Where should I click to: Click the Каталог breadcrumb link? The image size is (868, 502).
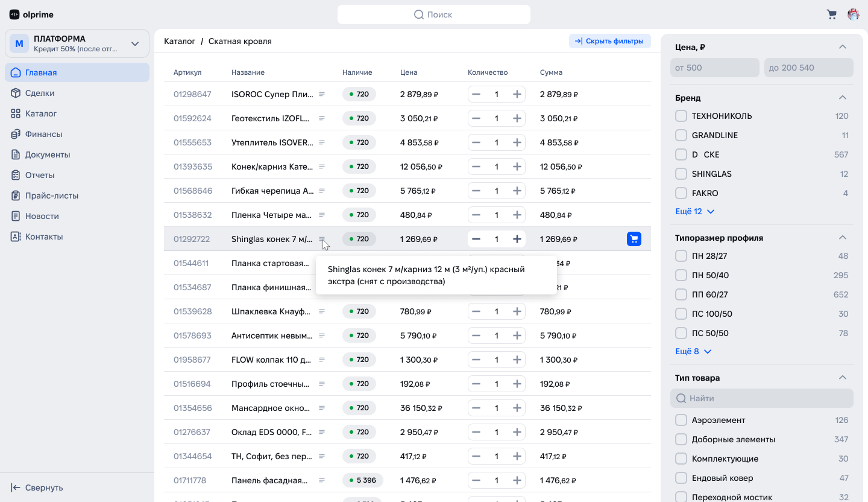tap(180, 41)
